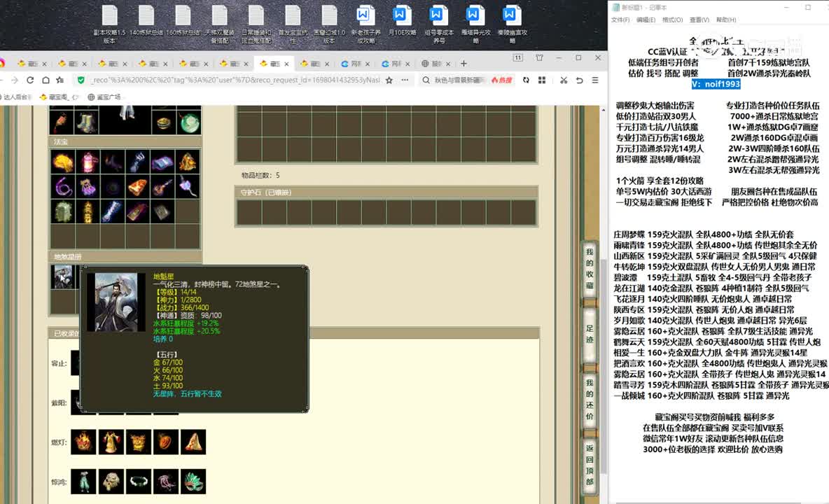Click the 返回顶部 side button
The width and height of the screenshot is (829, 504).
click(x=590, y=465)
